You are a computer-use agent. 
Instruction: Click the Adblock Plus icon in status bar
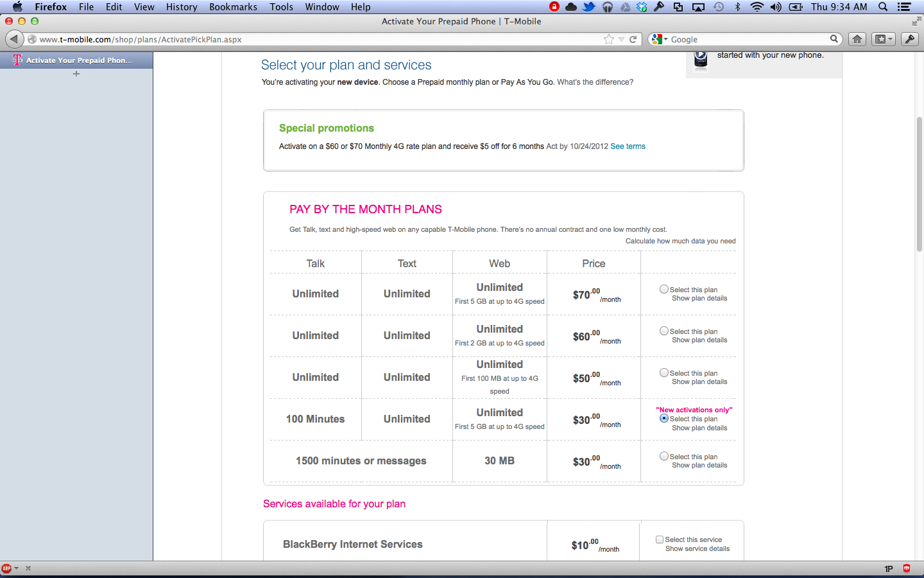pos(6,568)
